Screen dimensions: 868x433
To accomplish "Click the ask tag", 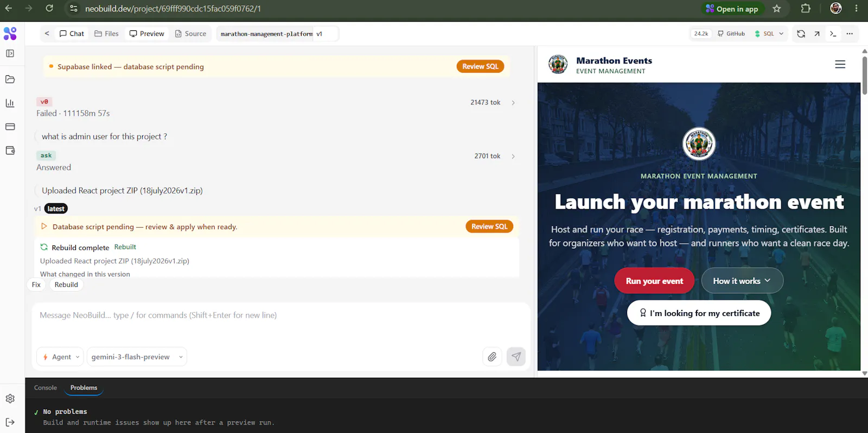I will (x=46, y=156).
